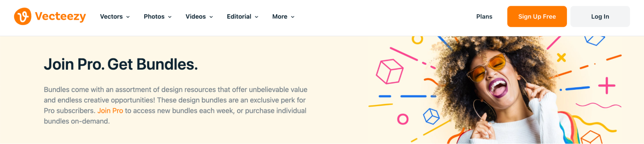Image resolution: width=644 pixels, height=144 pixels.
Task: Click the Vecteezy wordmark text
Action: (x=60, y=16)
